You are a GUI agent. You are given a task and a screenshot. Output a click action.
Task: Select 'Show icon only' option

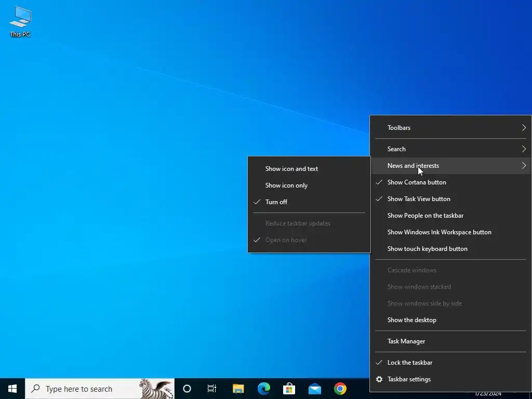click(x=309, y=185)
